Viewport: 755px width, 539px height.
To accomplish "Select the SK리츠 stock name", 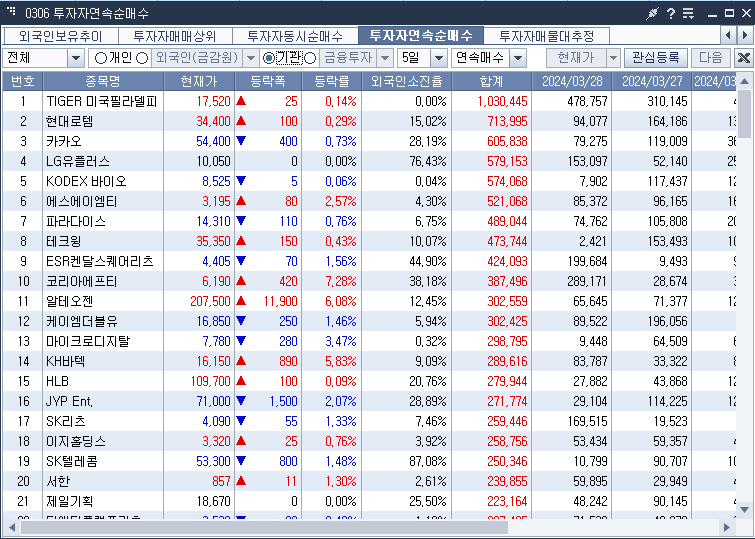I will [x=65, y=421].
